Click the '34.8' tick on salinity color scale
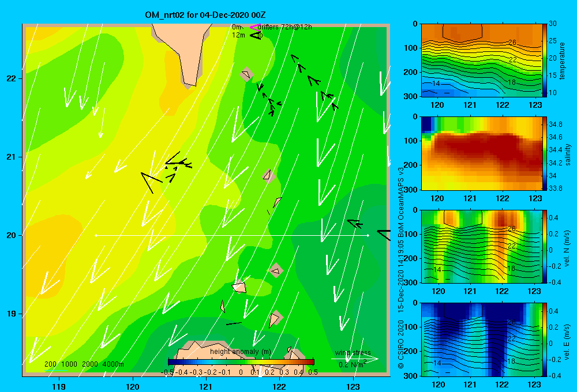 coord(555,125)
